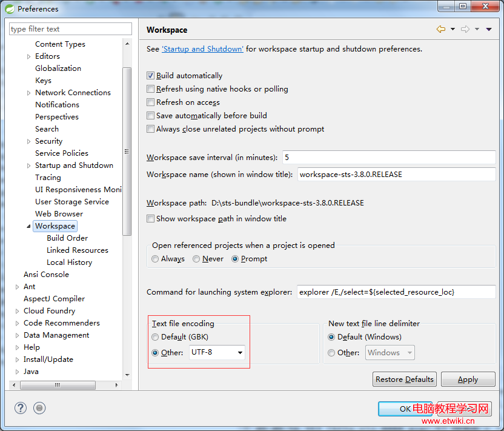
Task: Select Other text file encoding radio
Action: (x=155, y=353)
